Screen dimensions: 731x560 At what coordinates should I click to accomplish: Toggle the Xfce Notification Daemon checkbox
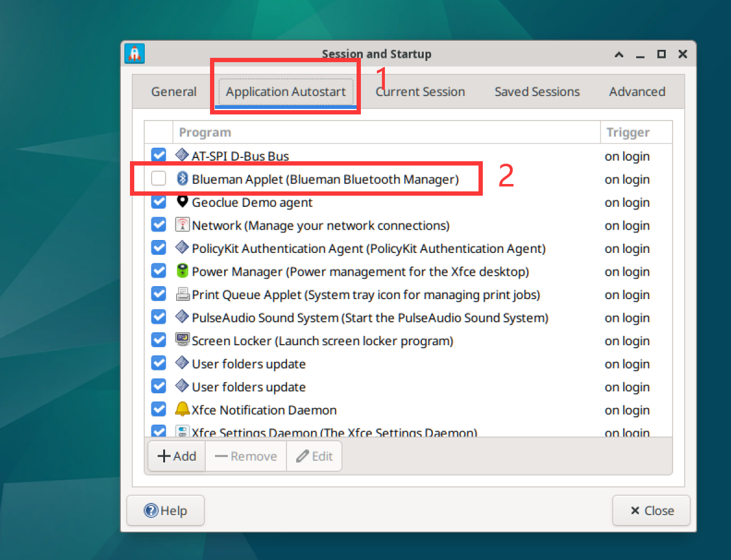coord(158,409)
